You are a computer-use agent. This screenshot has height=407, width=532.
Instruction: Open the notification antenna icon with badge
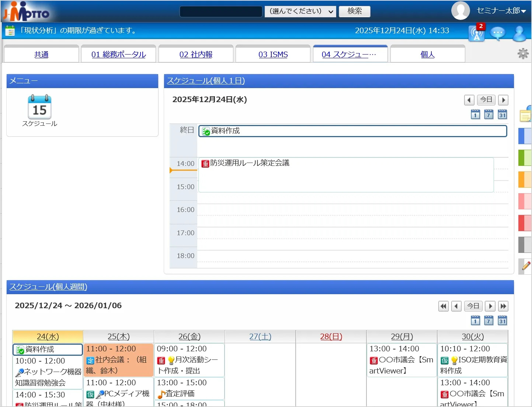[x=476, y=34]
